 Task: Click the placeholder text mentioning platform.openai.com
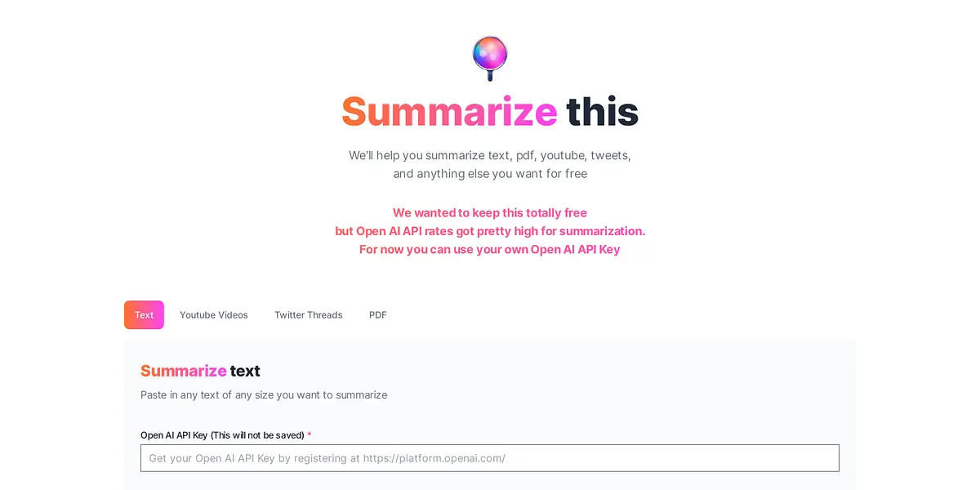(x=327, y=458)
